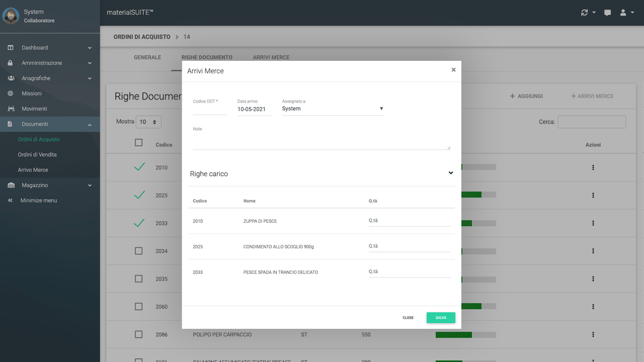Uncheck the selected row 2010

tap(139, 167)
